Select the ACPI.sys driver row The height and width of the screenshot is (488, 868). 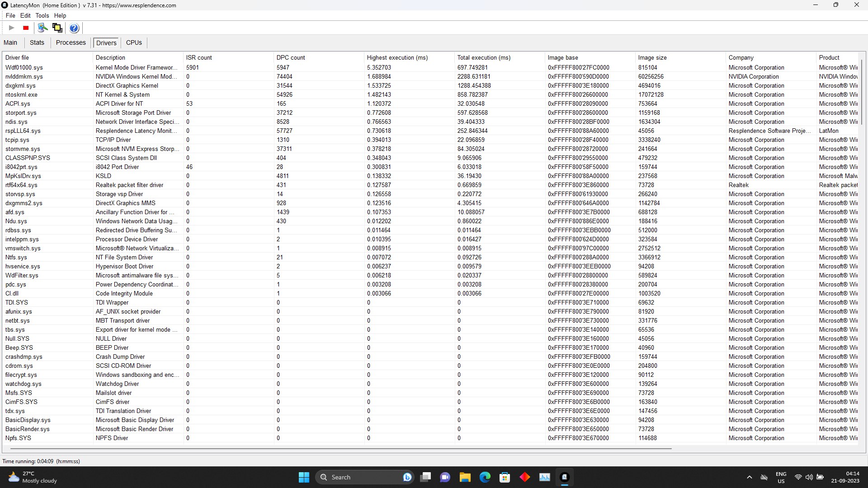(430, 103)
